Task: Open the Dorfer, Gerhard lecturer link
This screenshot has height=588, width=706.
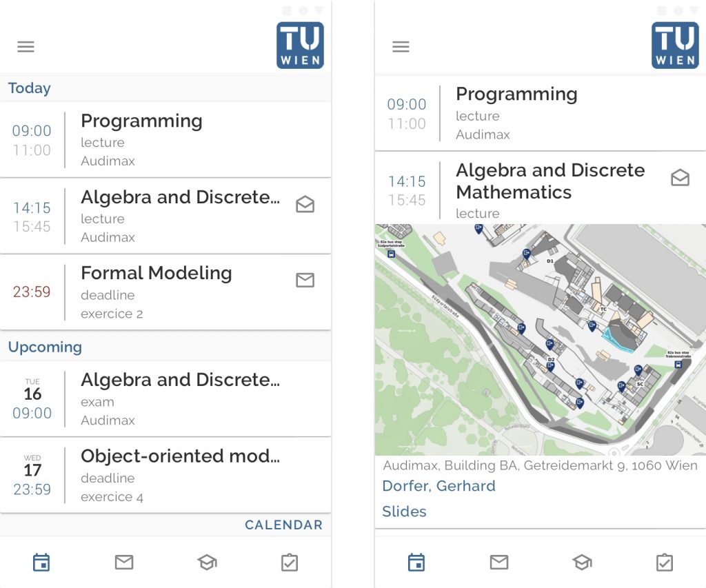Action: [x=438, y=486]
